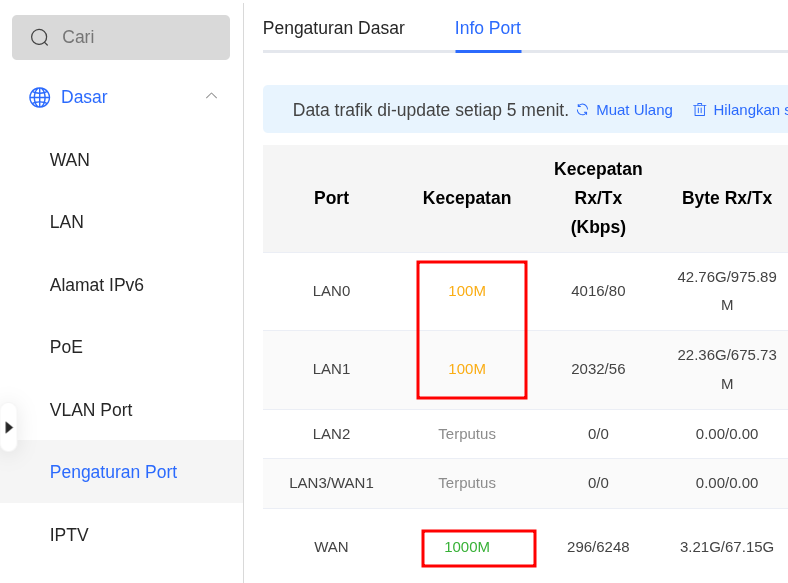Viewport: 788px width, 583px height.
Task: Select the WAN port cell
Action: (331, 547)
